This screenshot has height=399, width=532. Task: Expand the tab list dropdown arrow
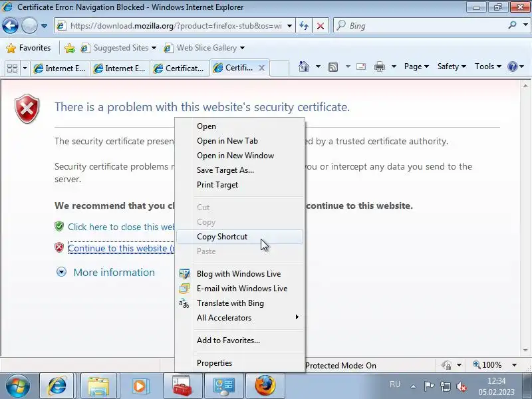25,68
